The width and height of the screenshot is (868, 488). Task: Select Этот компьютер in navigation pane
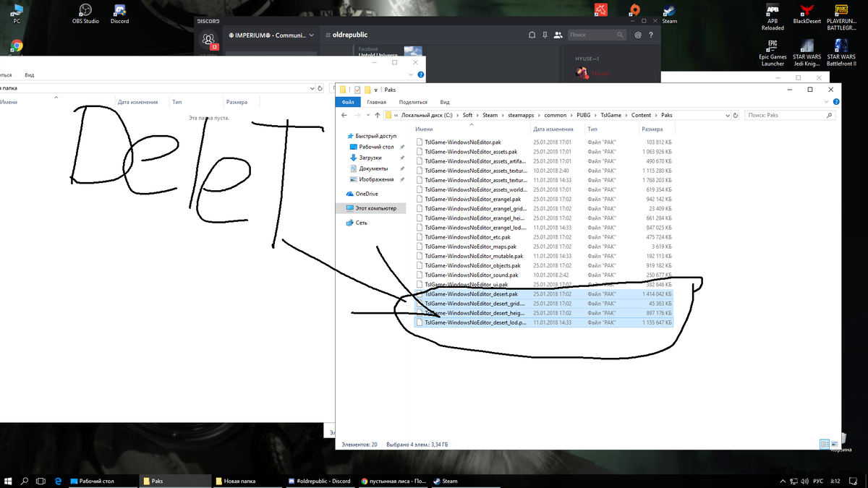pyautogui.click(x=370, y=208)
